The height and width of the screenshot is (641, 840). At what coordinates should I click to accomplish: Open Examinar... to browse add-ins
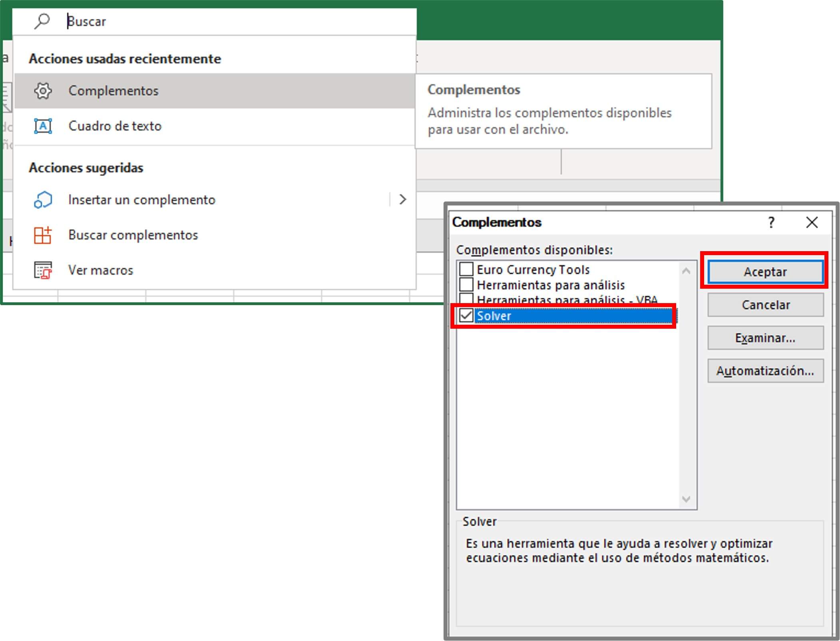point(765,338)
